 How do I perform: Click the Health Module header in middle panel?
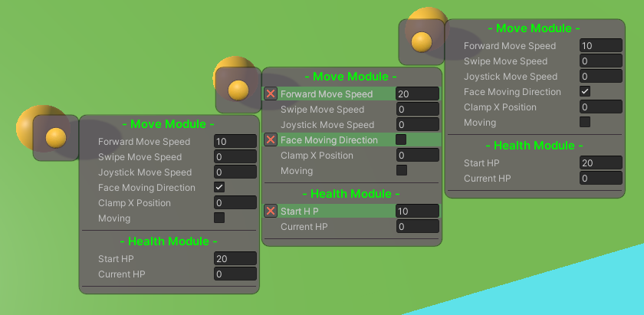[x=351, y=193]
